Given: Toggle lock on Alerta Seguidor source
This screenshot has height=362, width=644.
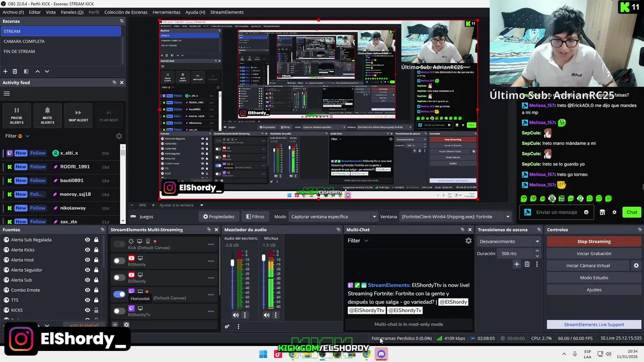Looking at the screenshot, I should [96, 270].
